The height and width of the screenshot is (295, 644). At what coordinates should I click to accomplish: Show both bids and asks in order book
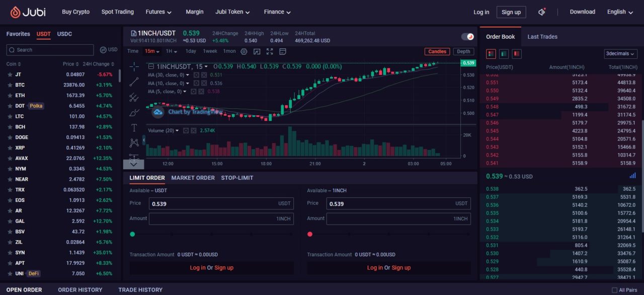pos(492,54)
